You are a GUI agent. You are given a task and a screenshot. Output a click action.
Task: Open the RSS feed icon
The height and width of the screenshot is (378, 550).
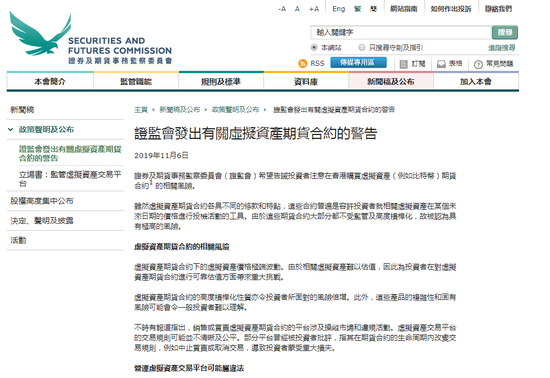302,63
